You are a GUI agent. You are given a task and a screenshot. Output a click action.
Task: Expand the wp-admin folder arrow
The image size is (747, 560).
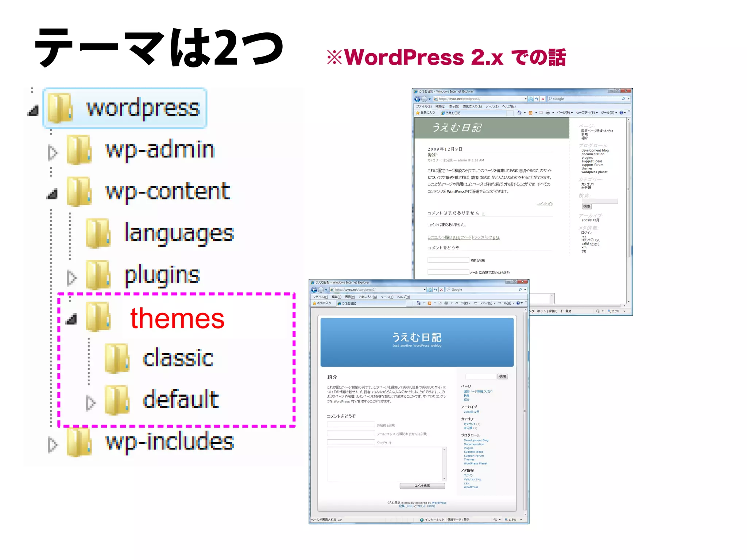(x=53, y=153)
